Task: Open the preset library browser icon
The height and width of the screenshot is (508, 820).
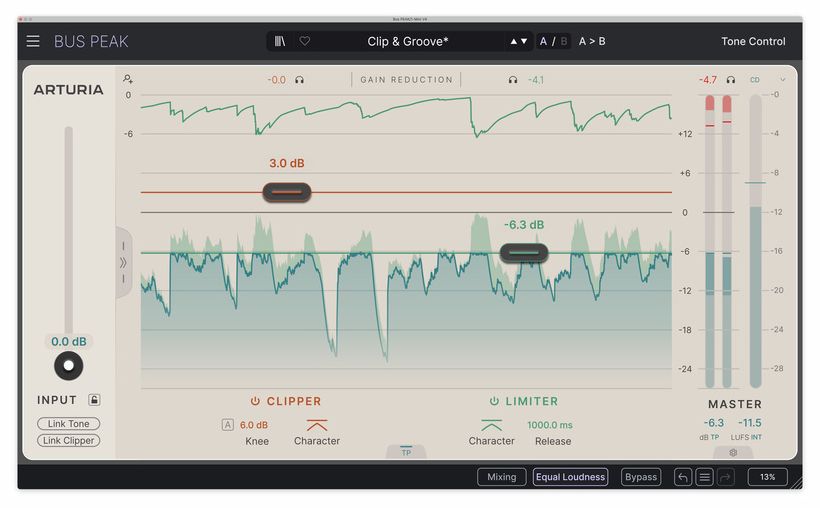Action: point(280,41)
